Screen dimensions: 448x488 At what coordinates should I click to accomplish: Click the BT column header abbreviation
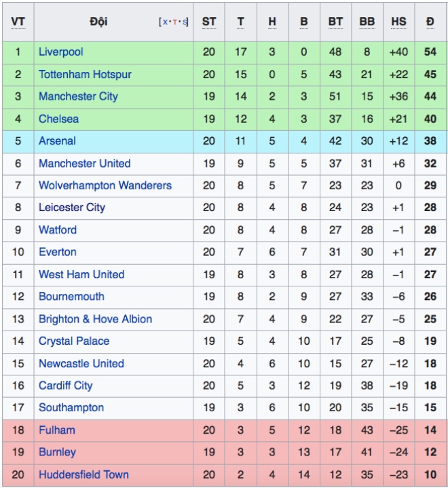tap(335, 22)
